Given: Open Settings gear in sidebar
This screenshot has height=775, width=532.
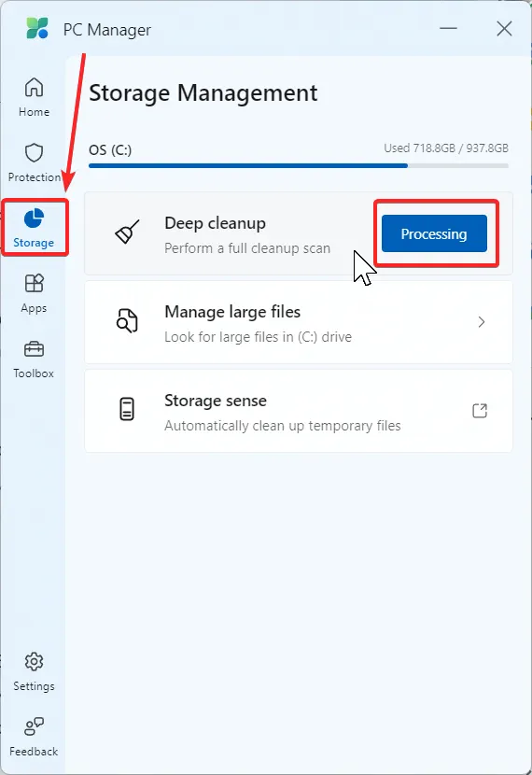Looking at the screenshot, I should click(x=34, y=671).
